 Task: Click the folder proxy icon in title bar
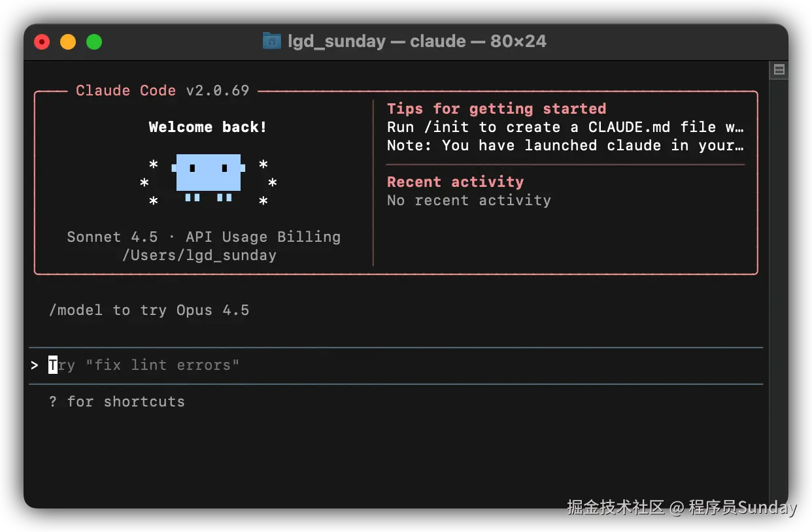271,41
